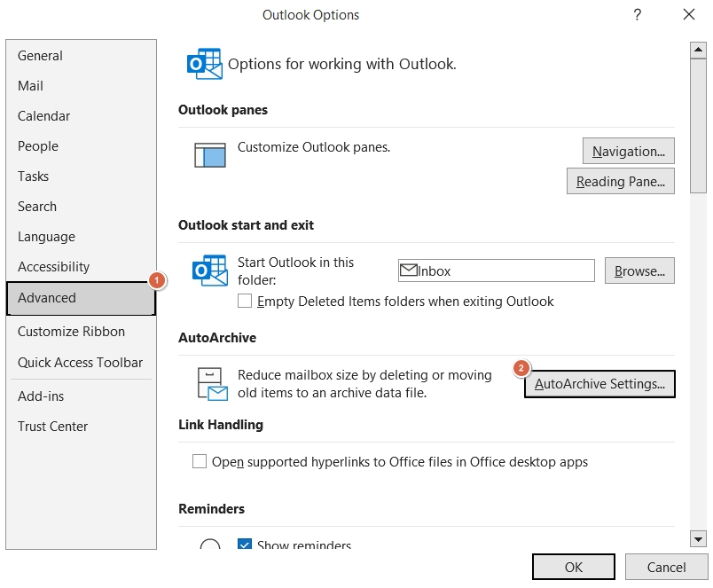Screen dimensions: 713x588
Task: Open Trust Center settings
Action: pos(81,426)
